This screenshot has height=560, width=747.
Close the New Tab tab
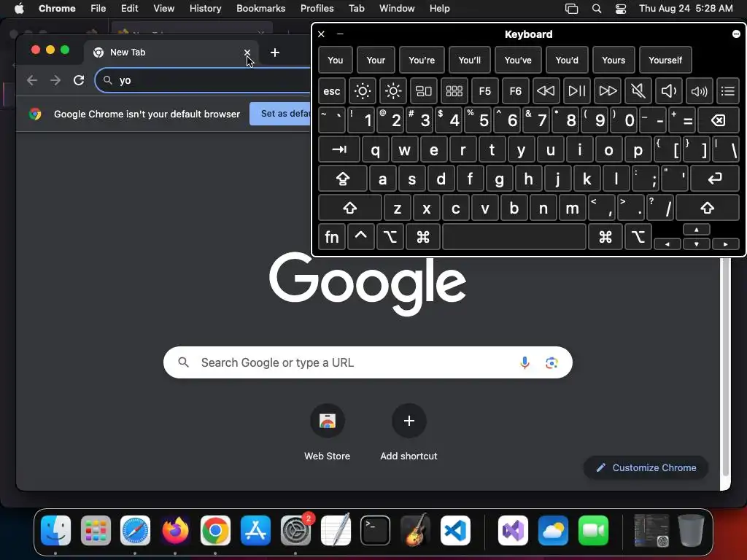[247, 52]
